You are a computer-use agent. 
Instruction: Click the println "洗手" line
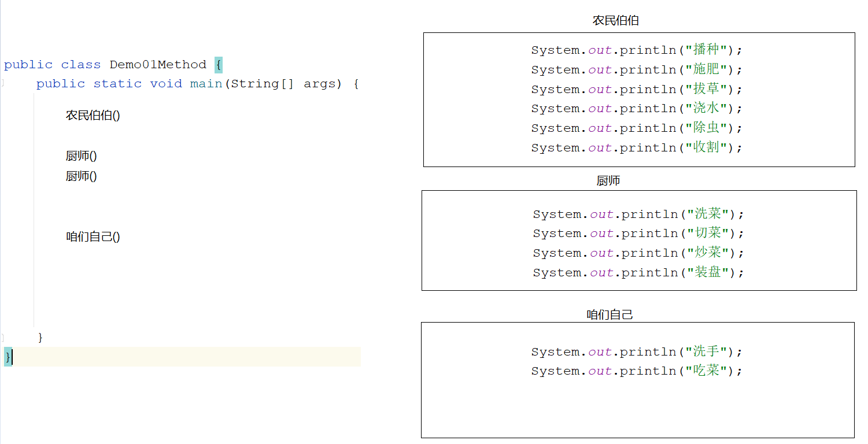coord(636,352)
